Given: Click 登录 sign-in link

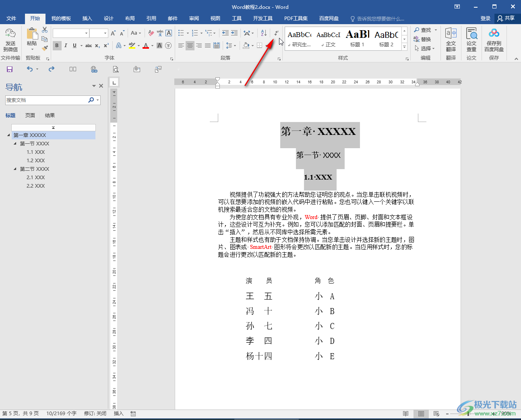Looking at the screenshot, I should click(x=486, y=19).
